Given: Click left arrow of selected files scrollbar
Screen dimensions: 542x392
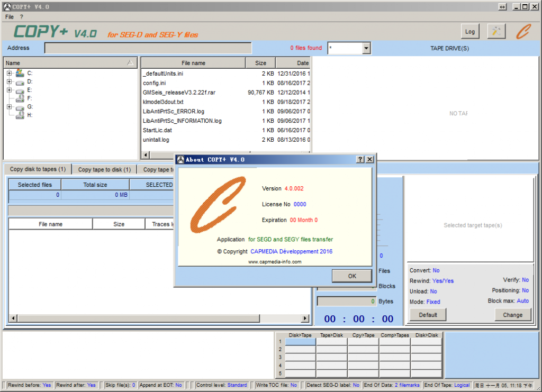Looking at the screenshot, I should pos(13,318).
